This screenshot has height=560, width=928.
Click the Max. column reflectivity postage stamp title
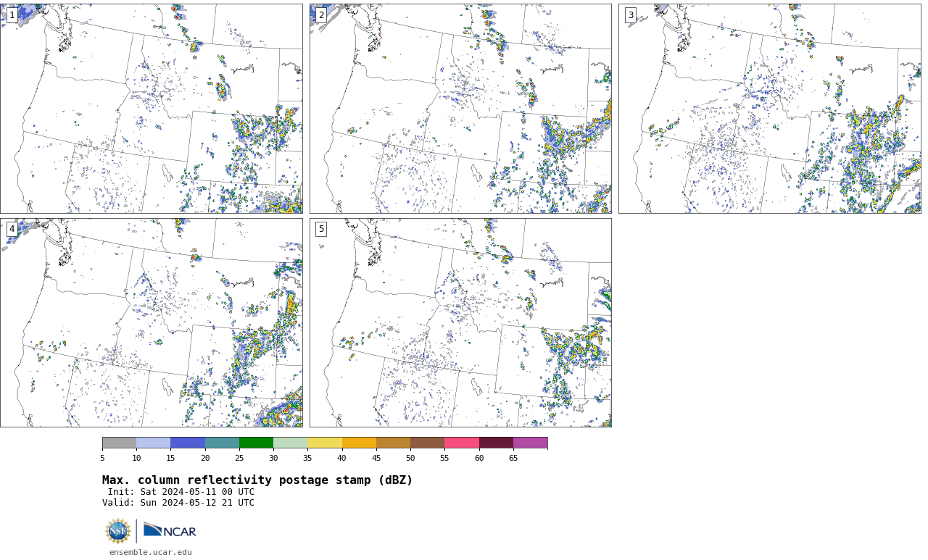[x=257, y=480]
